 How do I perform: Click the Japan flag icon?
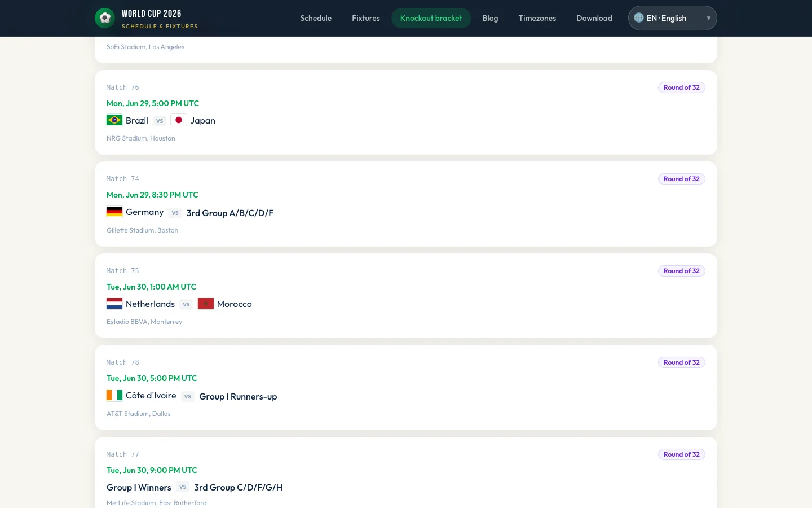pos(179,120)
